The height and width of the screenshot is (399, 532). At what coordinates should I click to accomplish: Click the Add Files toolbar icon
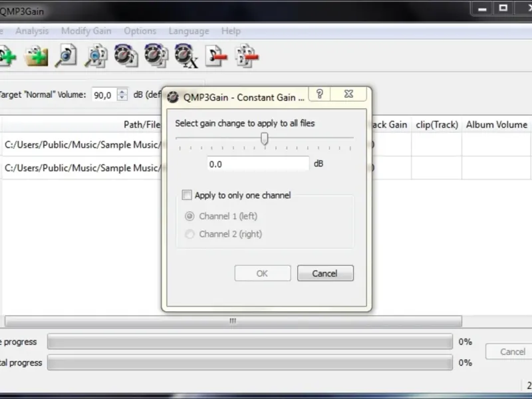(x=7, y=57)
